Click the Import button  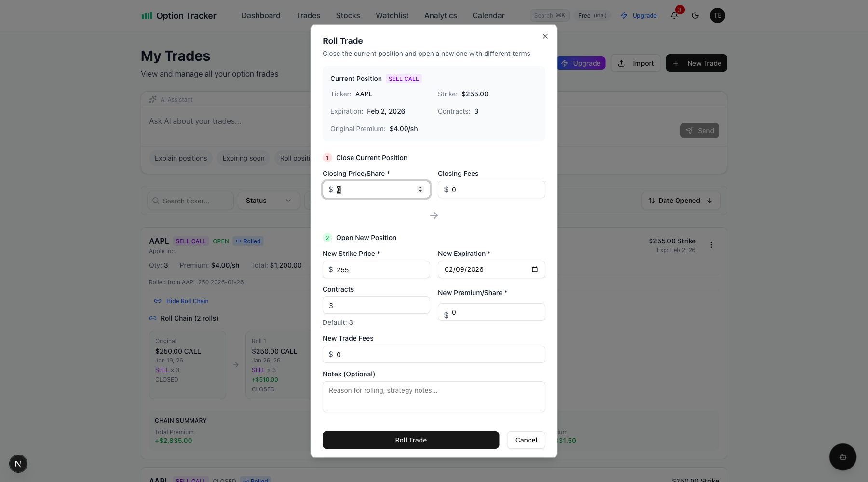point(636,63)
